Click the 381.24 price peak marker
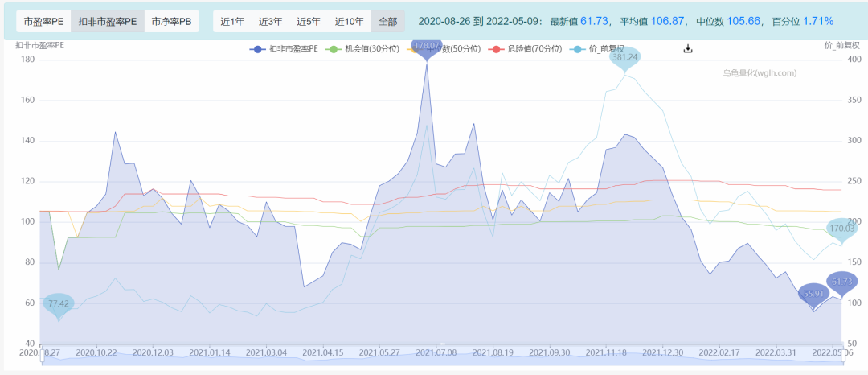The image size is (868, 375). click(624, 58)
